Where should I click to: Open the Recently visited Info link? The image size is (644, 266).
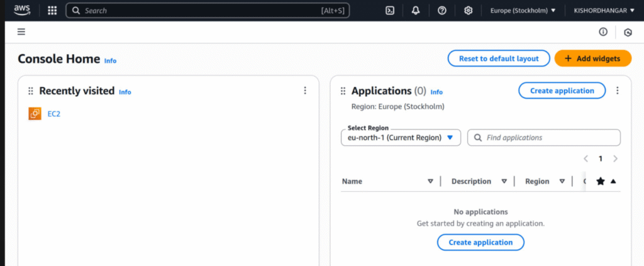pos(125,92)
